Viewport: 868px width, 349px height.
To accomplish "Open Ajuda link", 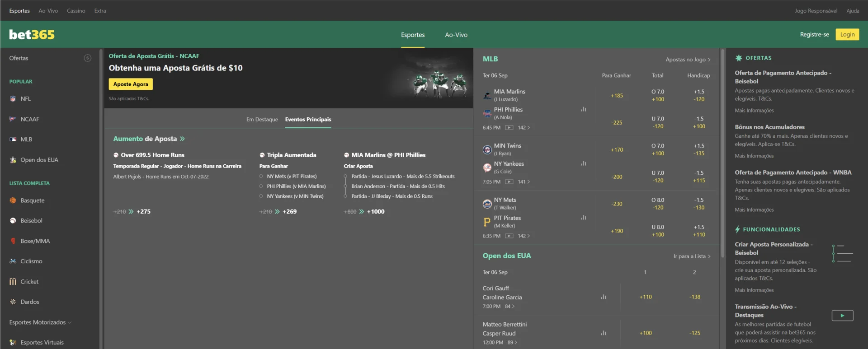I will click(x=853, y=11).
